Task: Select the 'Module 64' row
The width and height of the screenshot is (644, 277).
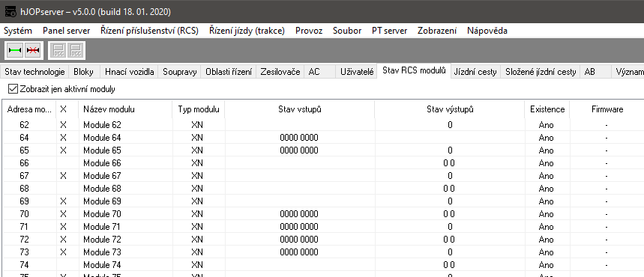Action: coord(324,138)
